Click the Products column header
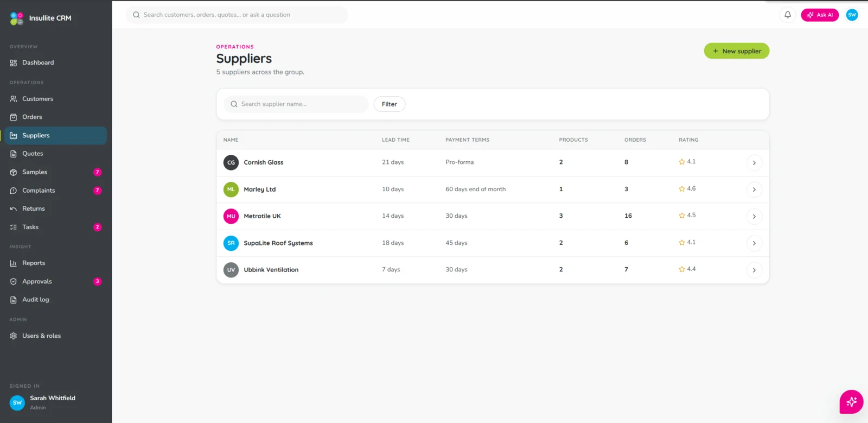This screenshot has width=868, height=423. [573, 140]
